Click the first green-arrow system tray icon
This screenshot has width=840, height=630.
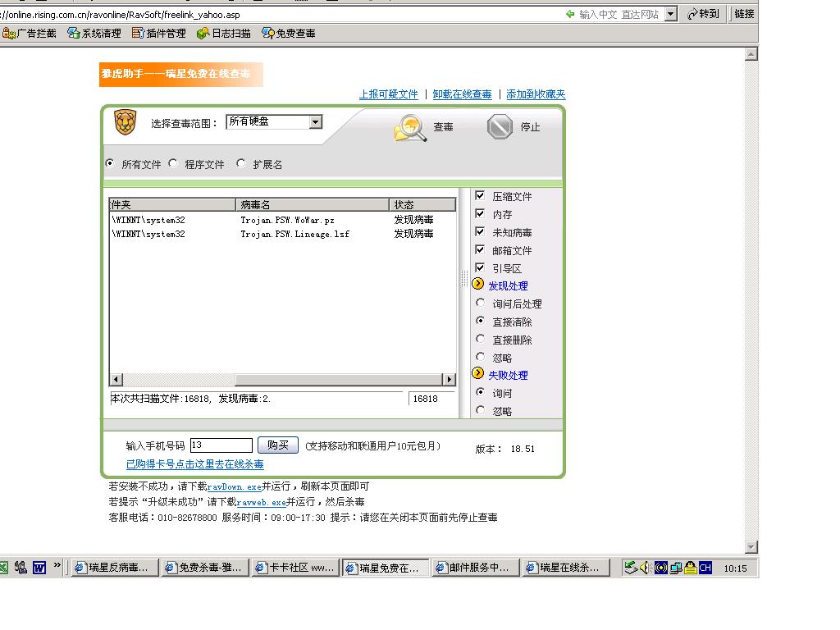(x=631, y=568)
